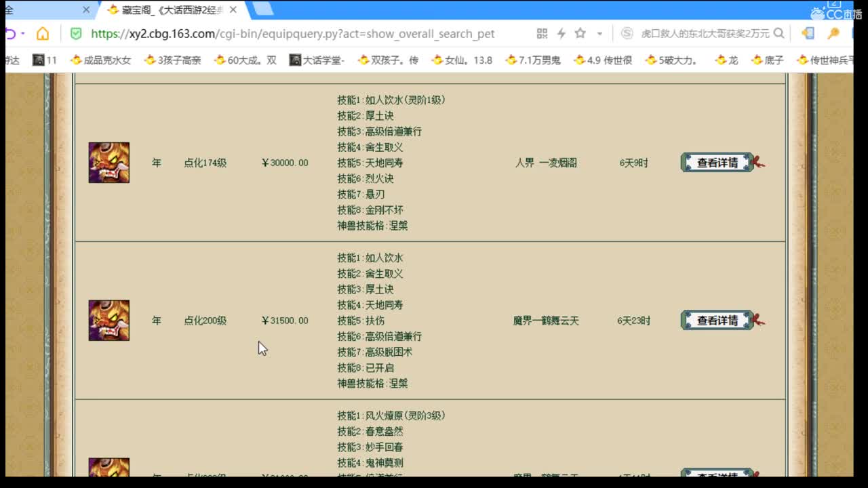Image resolution: width=868 pixels, height=488 pixels.
Task: Open bookmark 底子
Action: pos(768,60)
